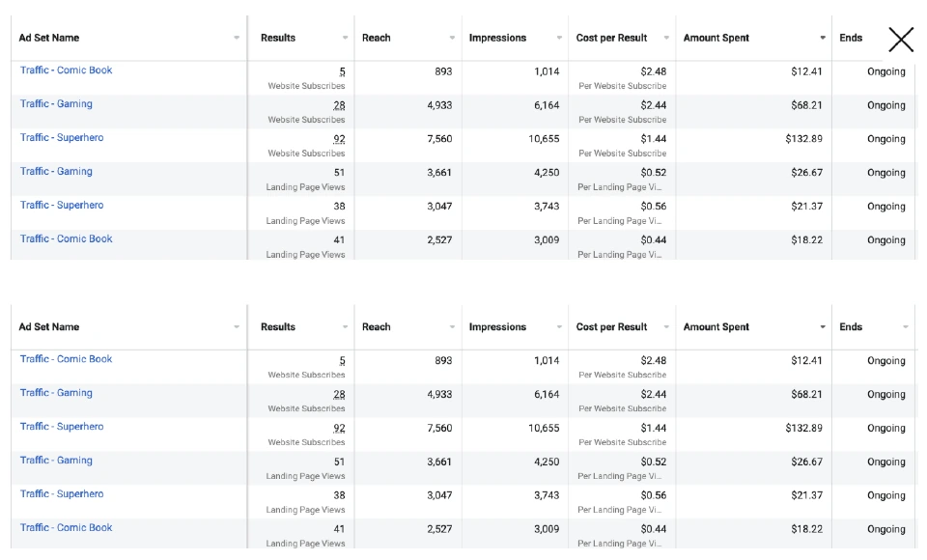927x560 pixels.
Task: Click reach value 2,527 in upper table
Action: (439, 240)
